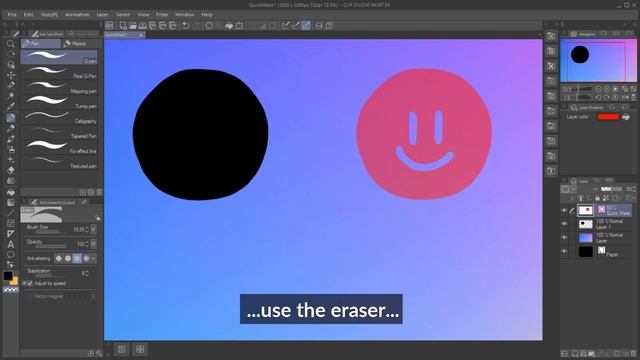Viewport: 640px width, 360px height.
Task: Click the Undo arrow in toolbar
Action: tap(186, 26)
